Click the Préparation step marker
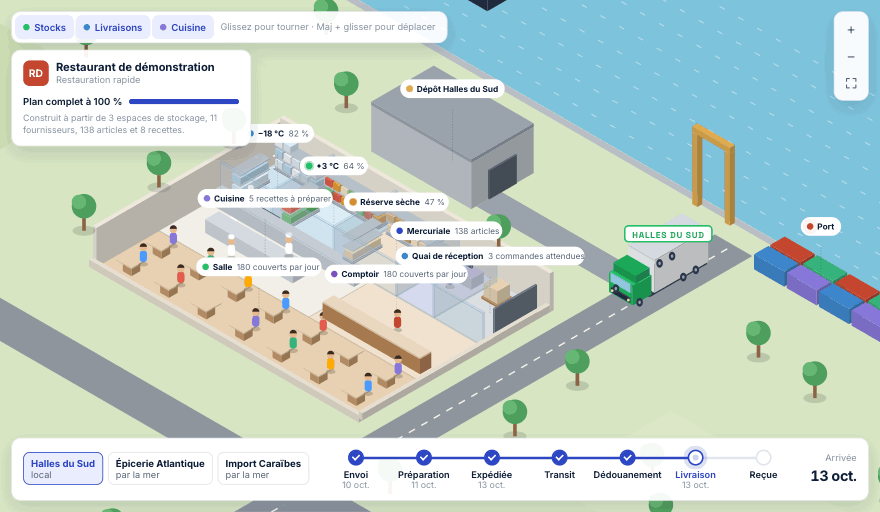Screen dimensions: 880x512 coord(424,458)
